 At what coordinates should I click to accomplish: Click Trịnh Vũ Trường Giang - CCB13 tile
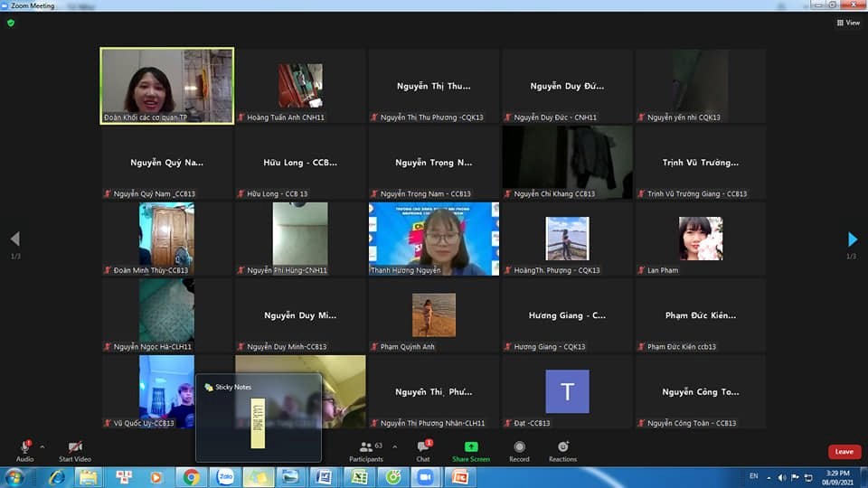tap(700, 162)
